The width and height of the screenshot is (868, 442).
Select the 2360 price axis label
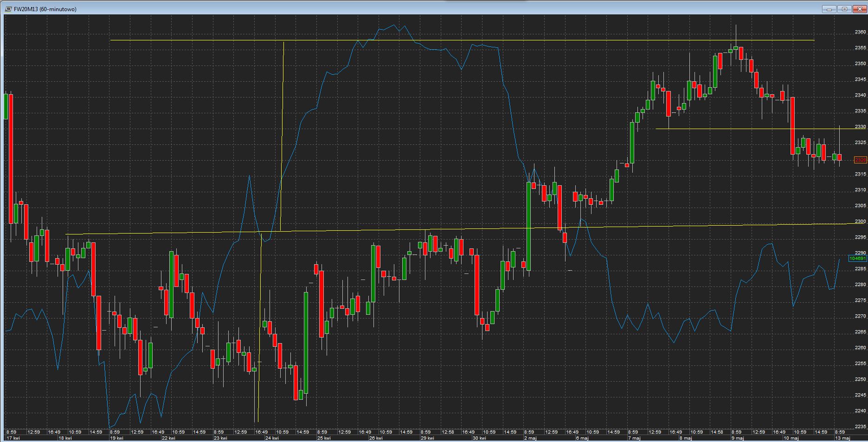pos(860,32)
